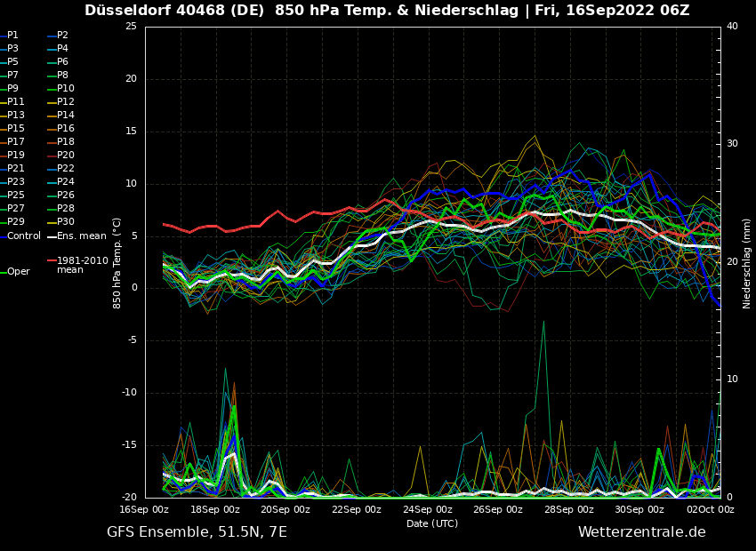Select the Ens. mean legend entry
Screen dimensions: 756x551
tap(81, 236)
